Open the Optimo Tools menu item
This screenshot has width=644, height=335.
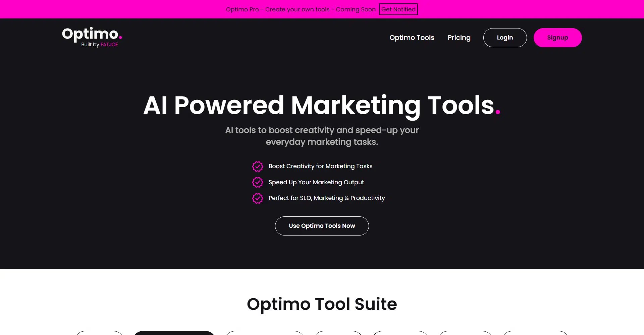[412, 38]
